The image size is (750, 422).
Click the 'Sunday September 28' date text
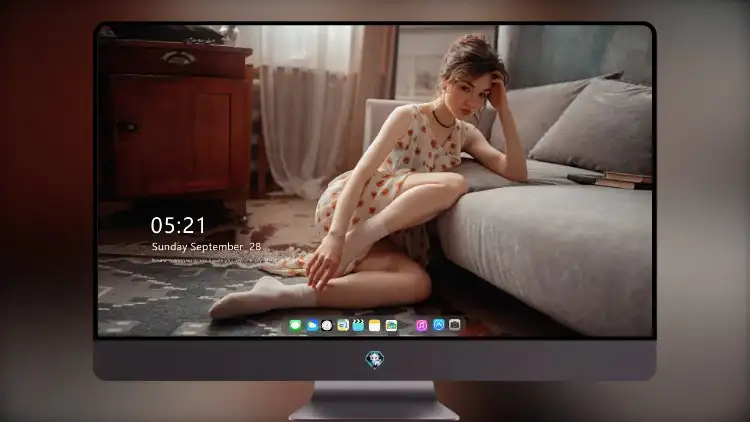click(206, 247)
